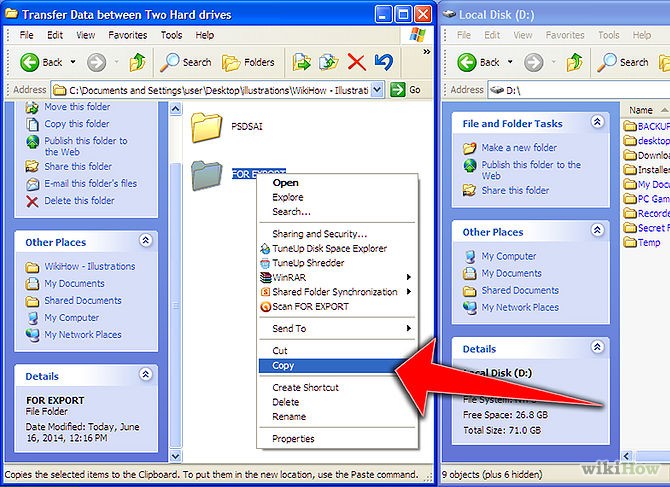Screen dimensions: 670x487
Task: Choose TuneUp Disk Space Explorer
Action: [337, 249]
